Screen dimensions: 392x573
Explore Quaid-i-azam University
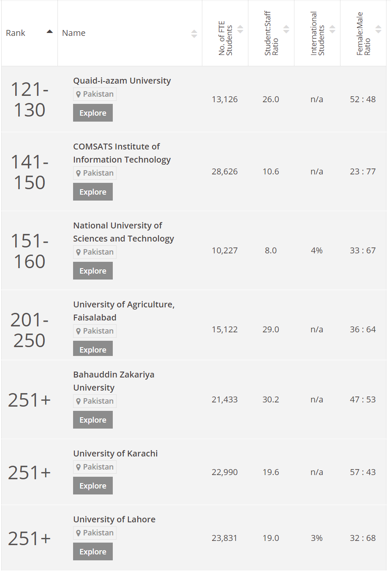(93, 113)
